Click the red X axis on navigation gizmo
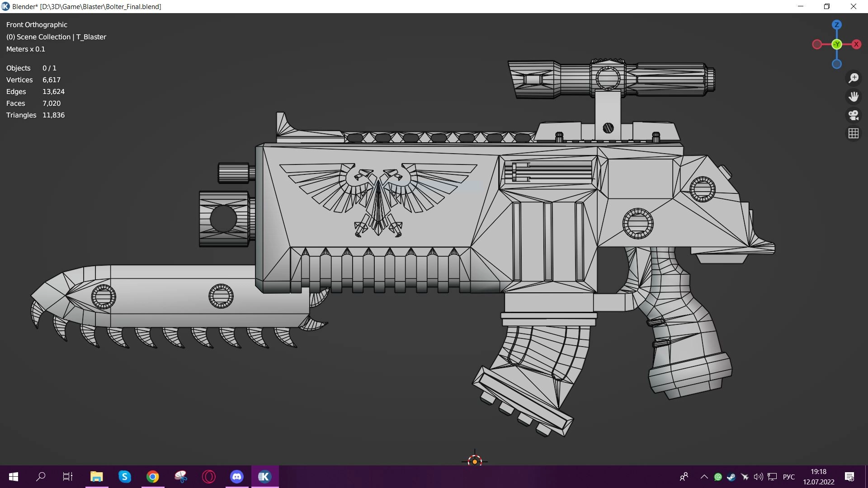 [856, 44]
